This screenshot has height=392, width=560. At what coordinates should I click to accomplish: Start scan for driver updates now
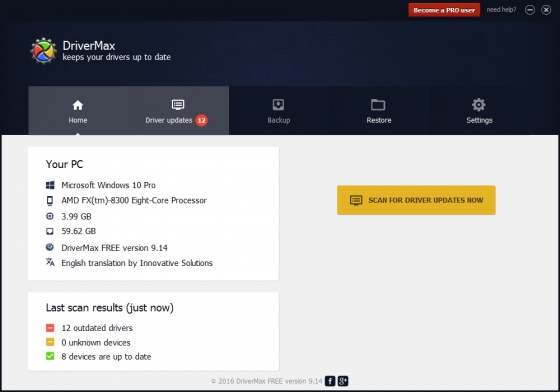(x=416, y=200)
